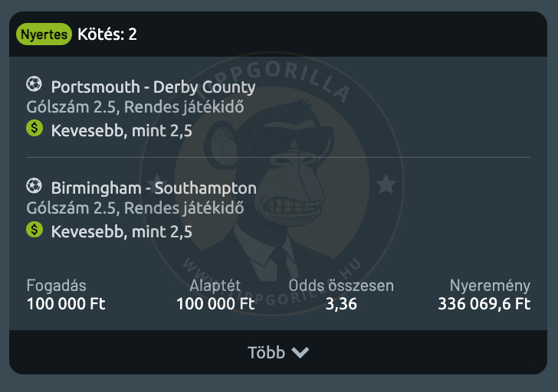Click the Fogadás 100 000 Ft value
Image resolution: width=558 pixels, height=392 pixels.
point(66,304)
